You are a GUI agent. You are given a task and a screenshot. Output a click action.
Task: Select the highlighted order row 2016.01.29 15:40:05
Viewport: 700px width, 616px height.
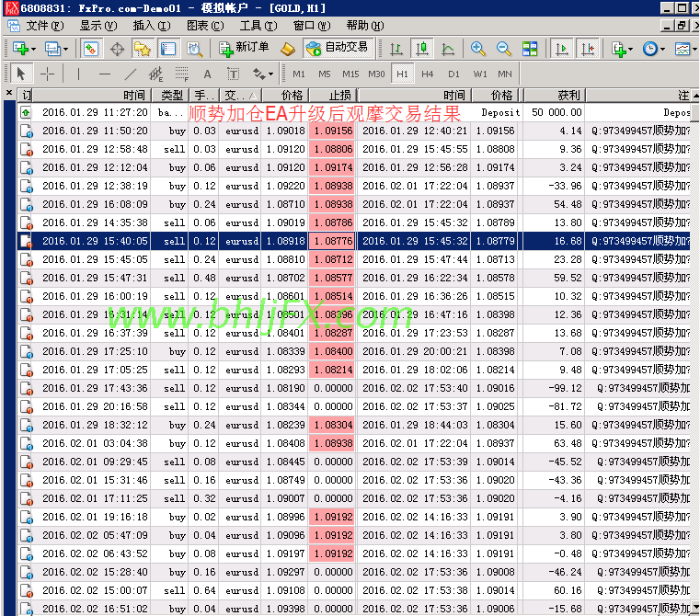tap(354, 241)
